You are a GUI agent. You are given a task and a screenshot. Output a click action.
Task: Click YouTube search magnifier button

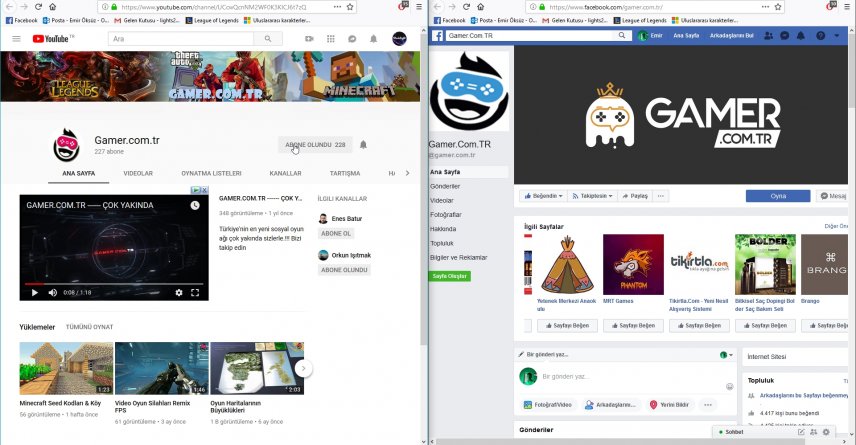pyautogui.click(x=268, y=39)
